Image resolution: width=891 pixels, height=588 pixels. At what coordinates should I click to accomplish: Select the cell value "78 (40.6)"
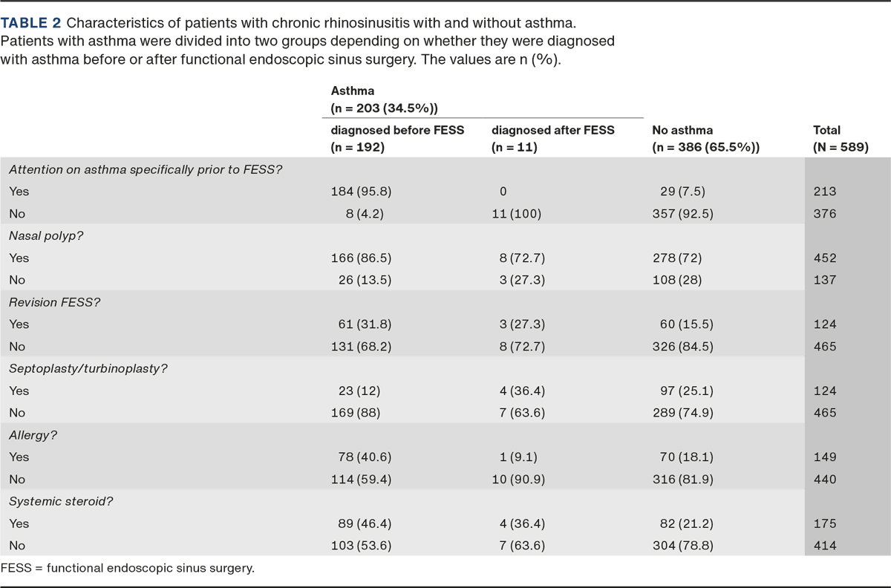(x=361, y=457)
